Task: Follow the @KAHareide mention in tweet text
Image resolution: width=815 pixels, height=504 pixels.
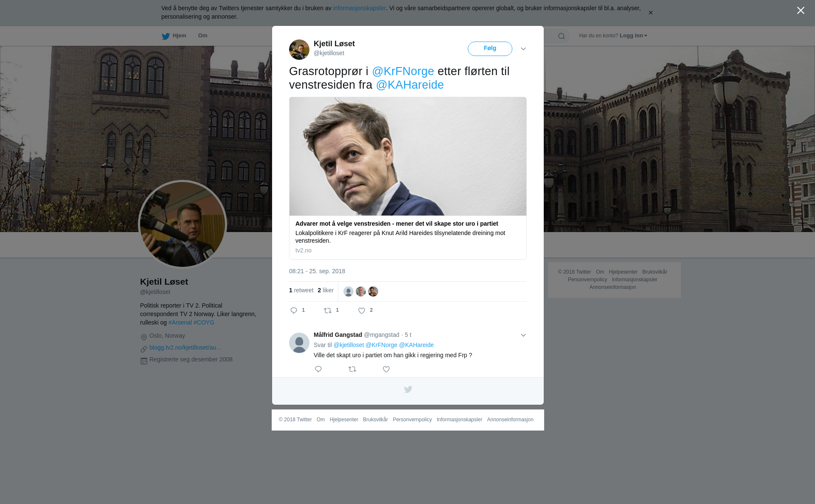Action: pos(410,85)
